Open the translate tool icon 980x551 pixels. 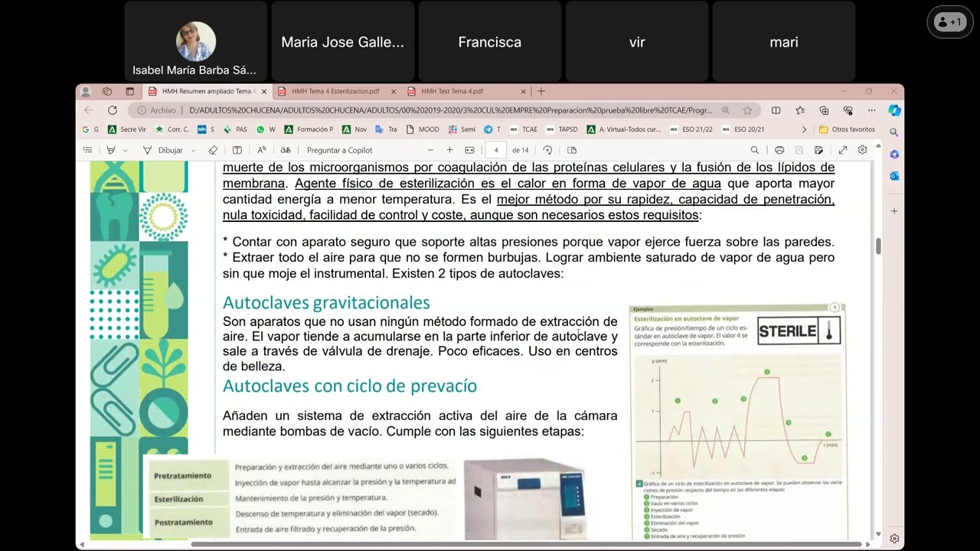click(286, 150)
